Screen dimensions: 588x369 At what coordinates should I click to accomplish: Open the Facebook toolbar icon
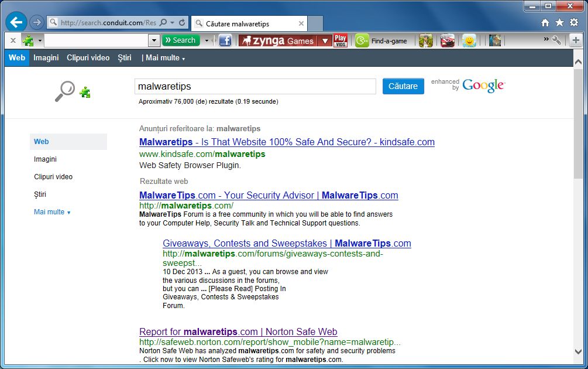pyautogui.click(x=225, y=40)
